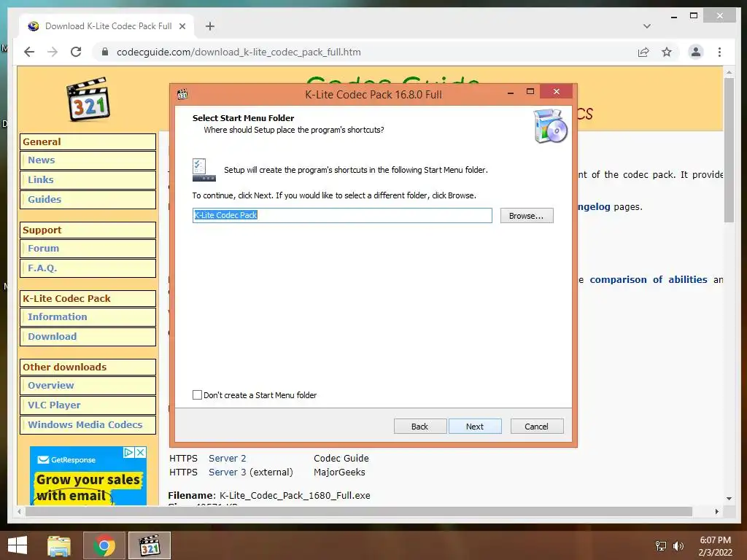Switch to Chrome in the taskbar

pos(104,545)
